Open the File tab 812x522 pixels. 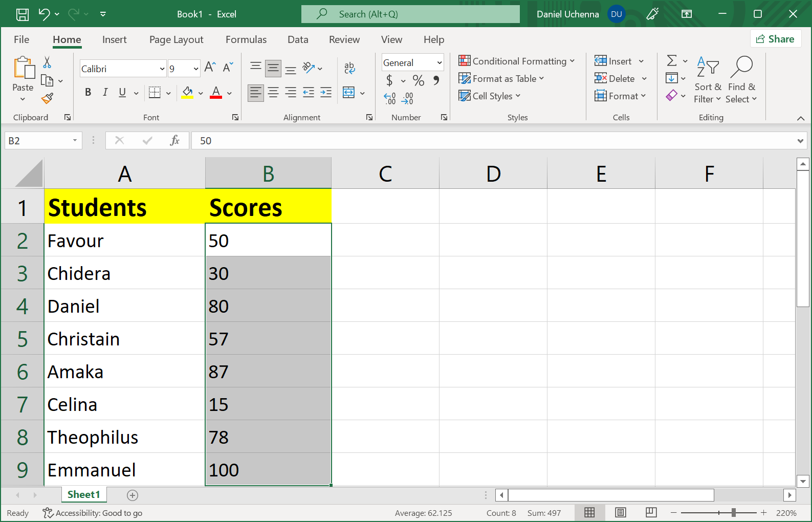tap(21, 39)
